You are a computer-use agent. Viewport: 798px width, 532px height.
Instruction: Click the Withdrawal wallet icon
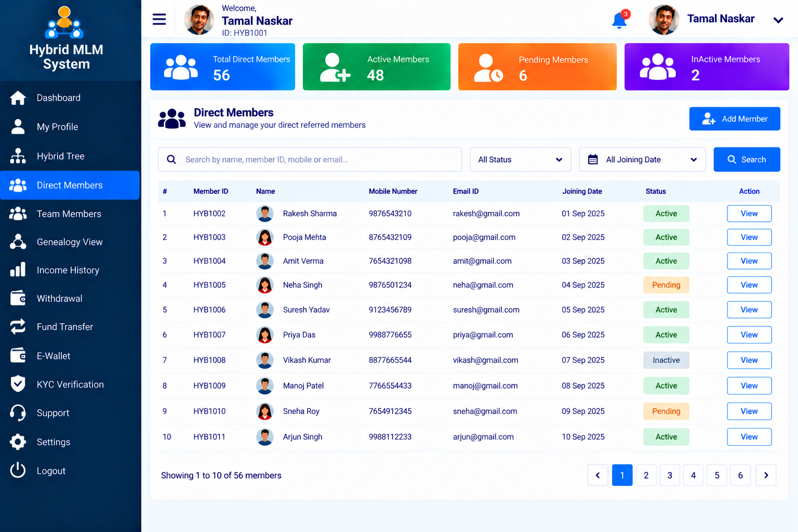(x=18, y=298)
